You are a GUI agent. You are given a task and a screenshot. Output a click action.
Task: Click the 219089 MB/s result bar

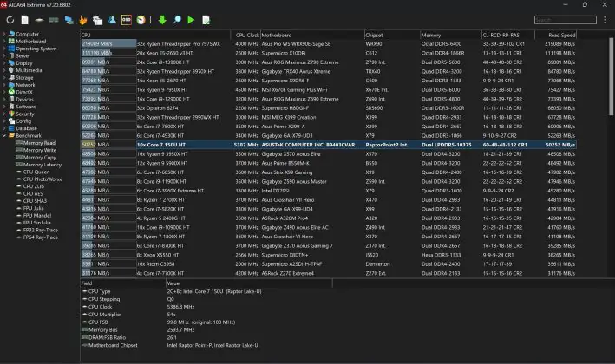click(x=108, y=44)
